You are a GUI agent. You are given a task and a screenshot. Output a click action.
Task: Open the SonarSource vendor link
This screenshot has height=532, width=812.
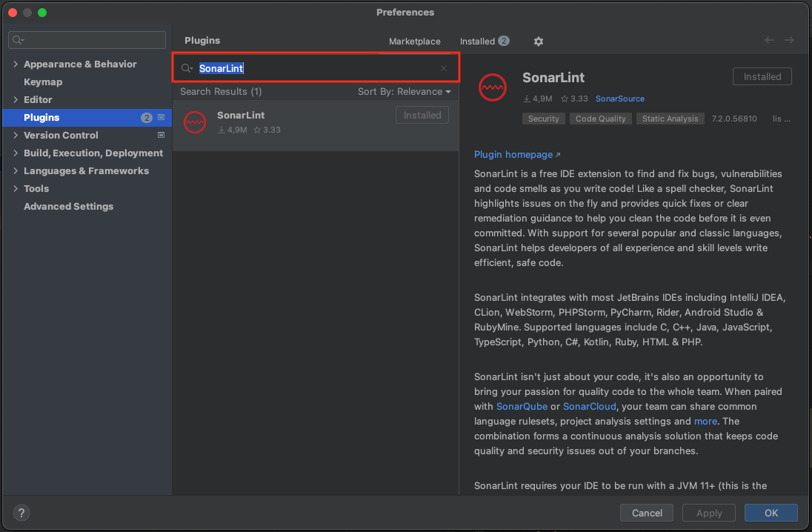pyautogui.click(x=619, y=99)
